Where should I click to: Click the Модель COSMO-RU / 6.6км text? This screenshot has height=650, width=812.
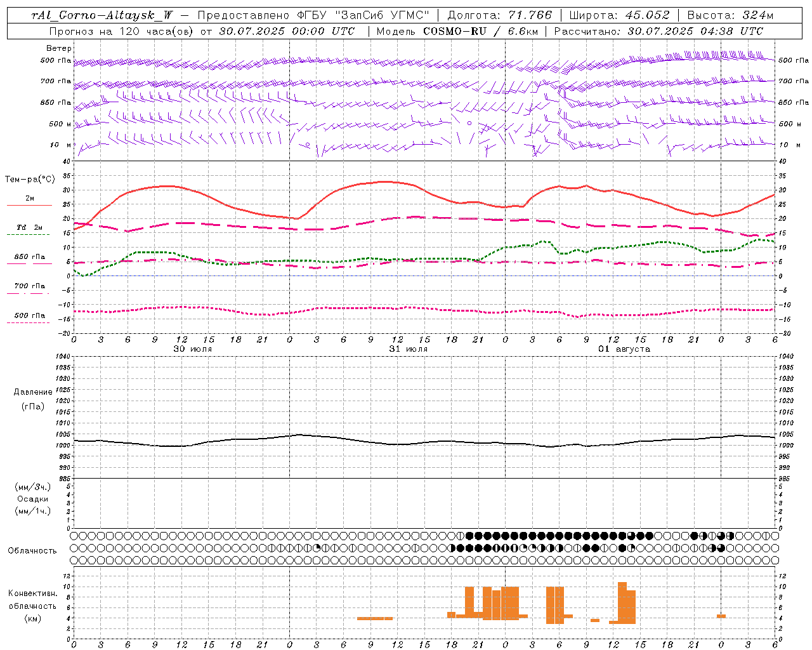(x=457, y=31)
